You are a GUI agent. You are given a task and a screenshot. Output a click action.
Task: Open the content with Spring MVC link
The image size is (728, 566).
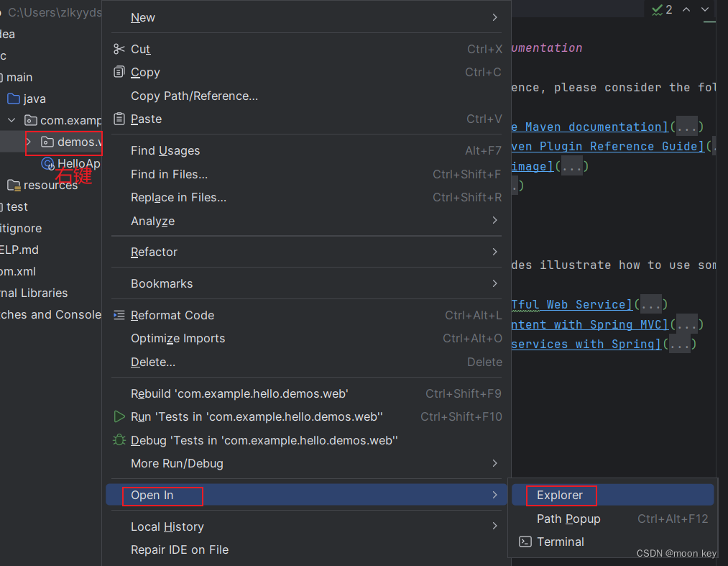click(x=590, y=324)
